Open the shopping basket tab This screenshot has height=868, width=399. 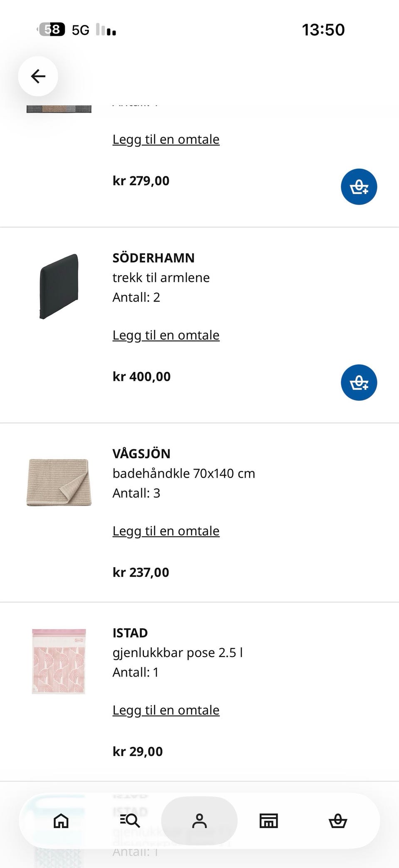pyautogui.click(x=337, y=821)
